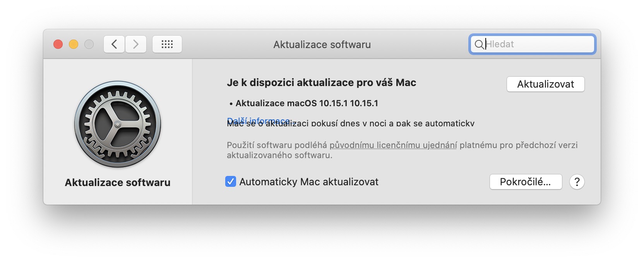This screenshot has width=644, height=262.
Task: Go back to the previous preference pane
Action: click(114, 44)
